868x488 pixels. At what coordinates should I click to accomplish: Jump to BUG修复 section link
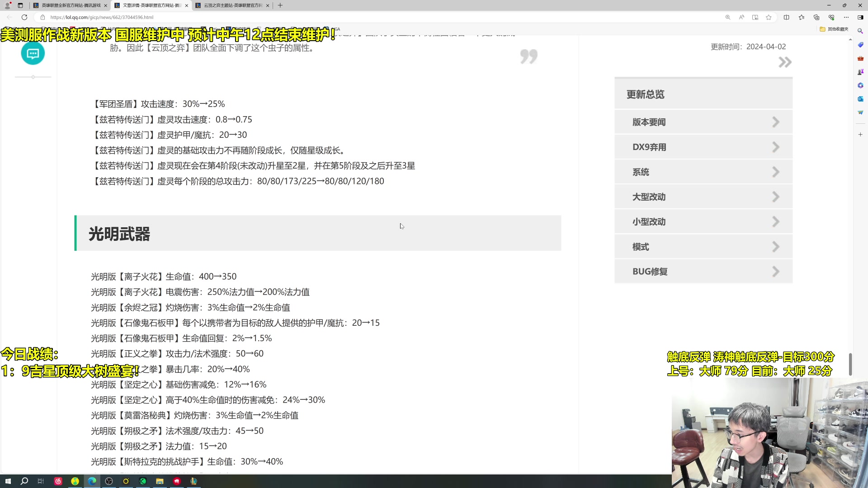click(703, 272)
